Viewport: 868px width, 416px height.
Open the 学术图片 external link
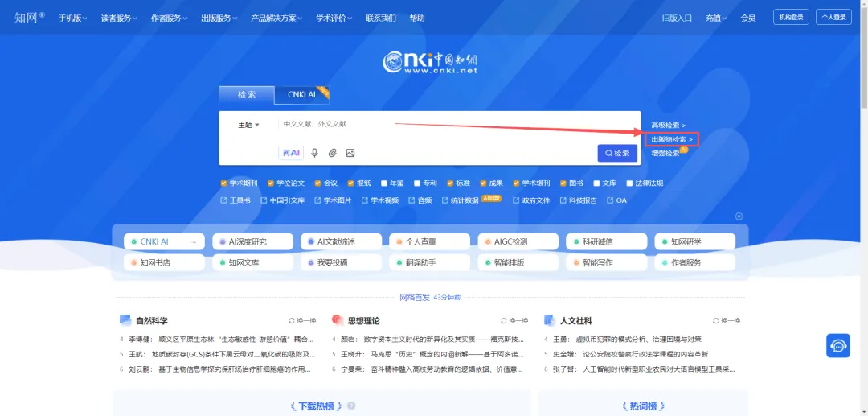(333, 200)
